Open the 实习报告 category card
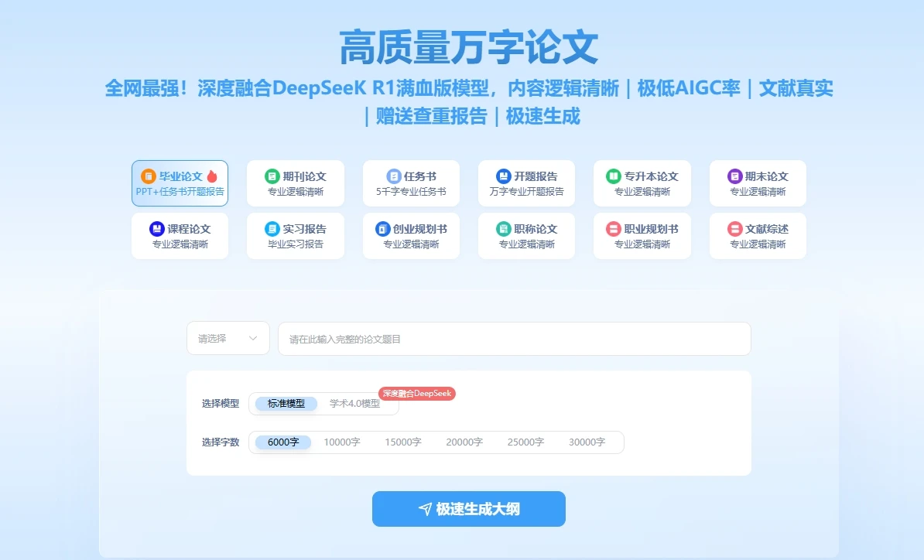 coord(296,236)
